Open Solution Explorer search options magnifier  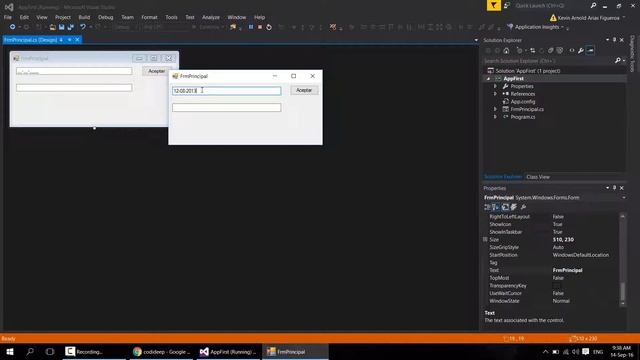tap(618, 60)
